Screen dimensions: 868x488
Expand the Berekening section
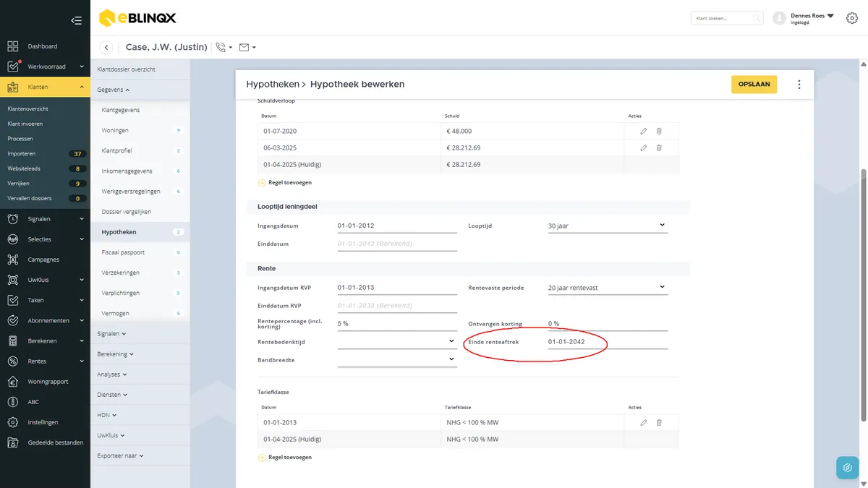click(115, 354)
